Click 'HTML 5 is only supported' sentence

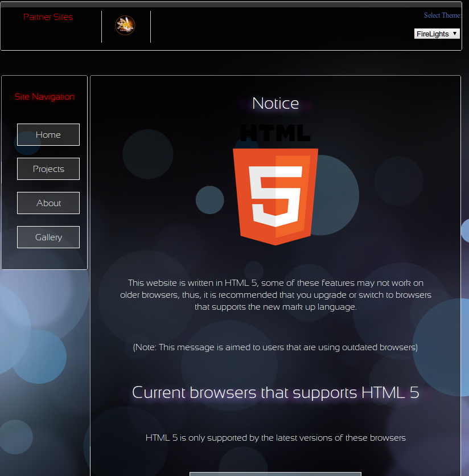275,438
